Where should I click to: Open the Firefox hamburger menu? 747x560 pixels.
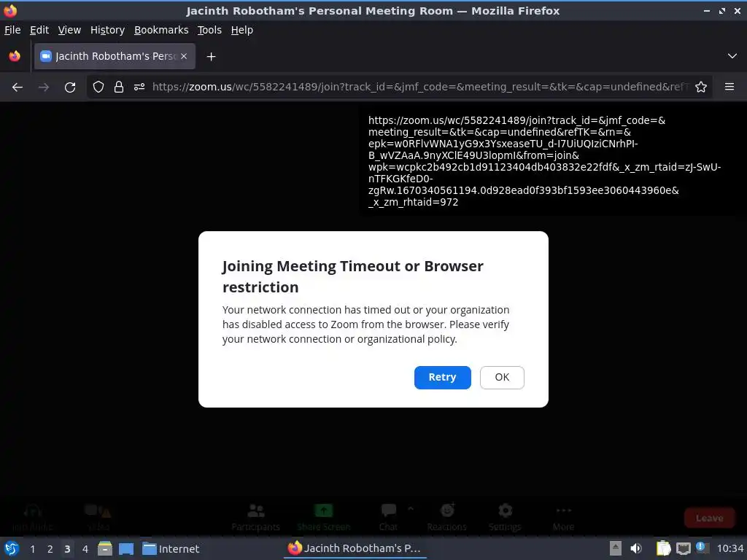(x=729, y=87)
